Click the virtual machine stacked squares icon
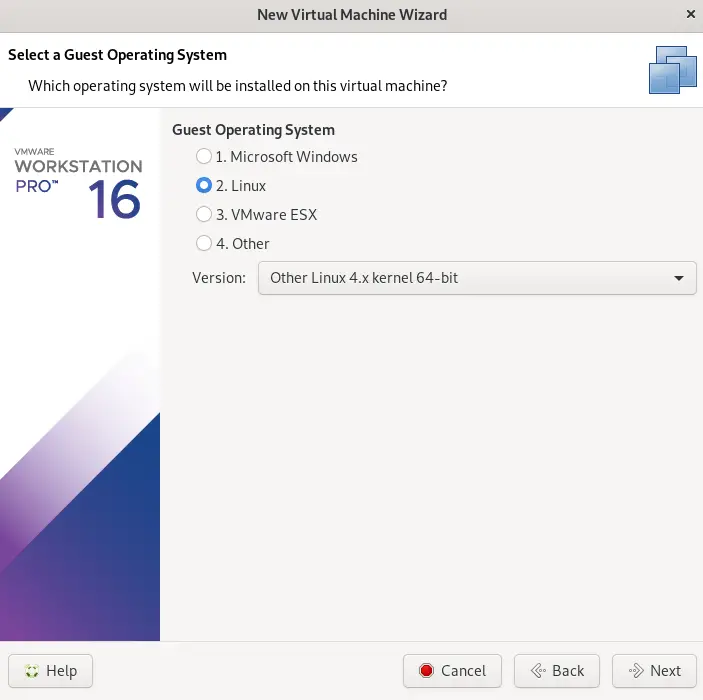Viewport: 703px width, 700px height. click(673, 70)
